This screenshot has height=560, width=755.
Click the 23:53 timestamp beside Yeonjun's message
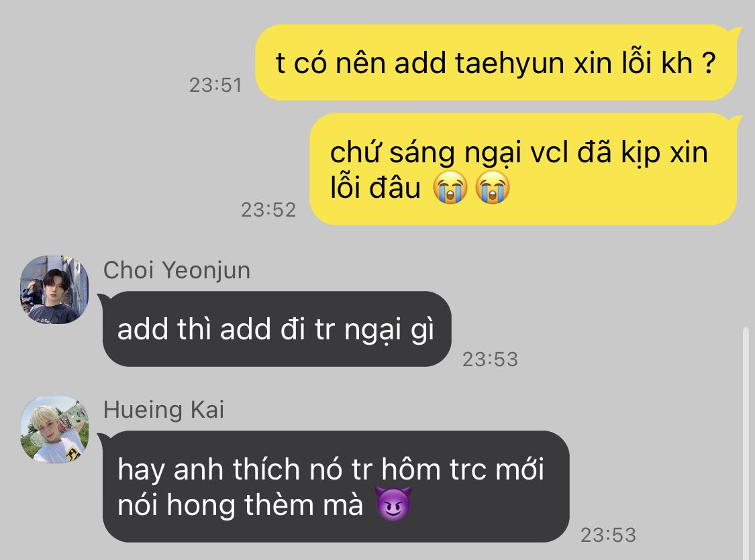point(490,359)
